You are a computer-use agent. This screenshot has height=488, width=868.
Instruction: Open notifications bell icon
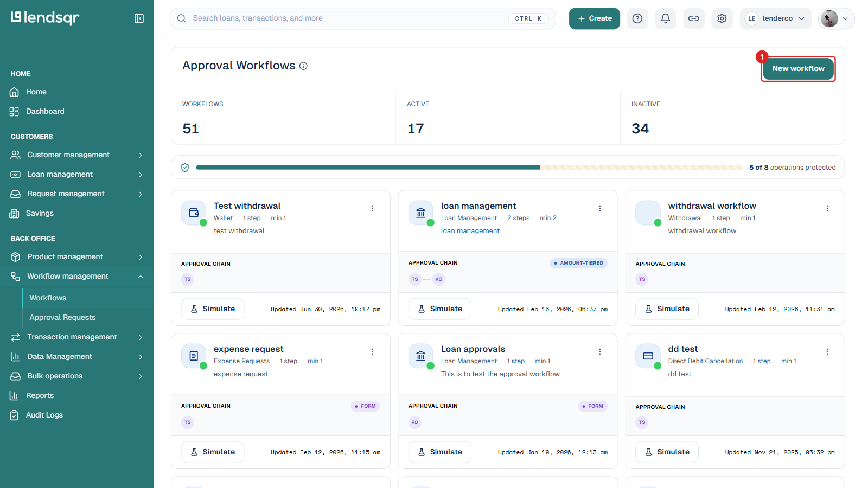(666, 18)
